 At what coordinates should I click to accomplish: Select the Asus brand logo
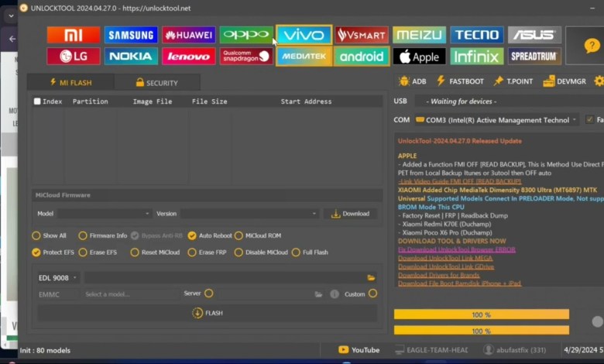click(x=534, y=35)
